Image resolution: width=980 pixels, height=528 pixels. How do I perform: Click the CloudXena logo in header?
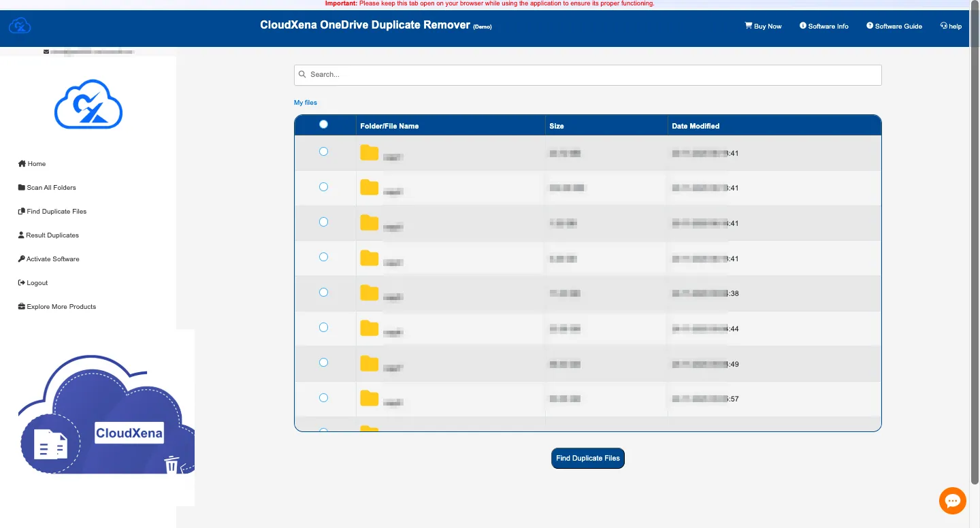click(20, 26)
